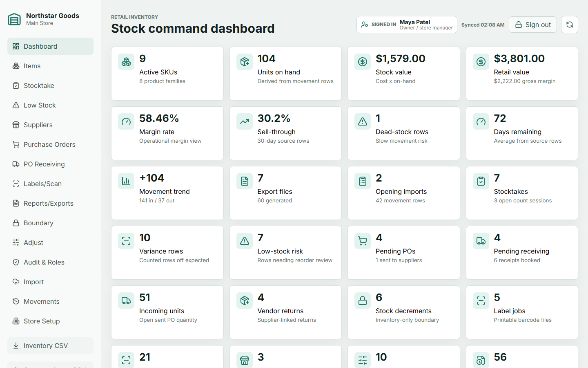Viewport: 588px width, 368px height.
Task: Click the '6 receipts booked' text
Action: tap(517, 260)
